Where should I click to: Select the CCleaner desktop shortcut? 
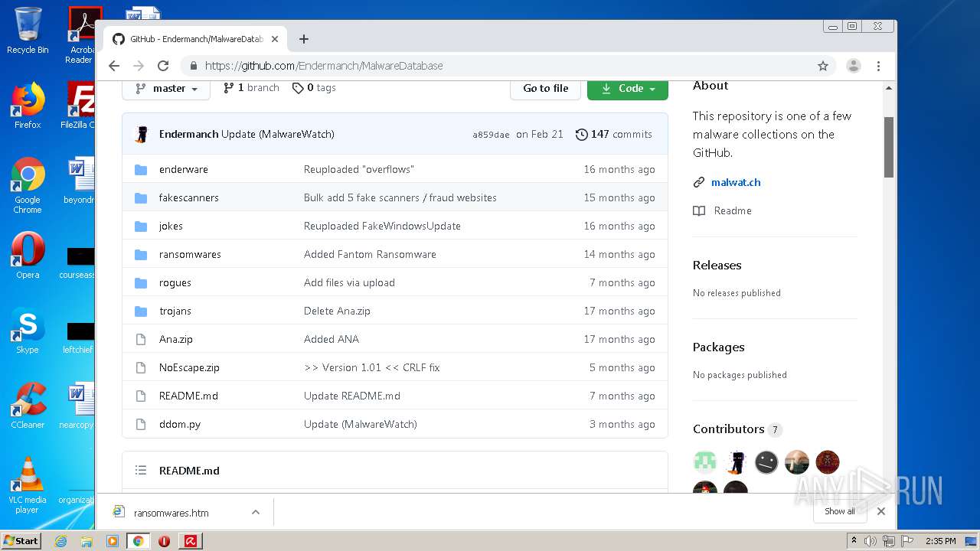click(x=28, y=406)
